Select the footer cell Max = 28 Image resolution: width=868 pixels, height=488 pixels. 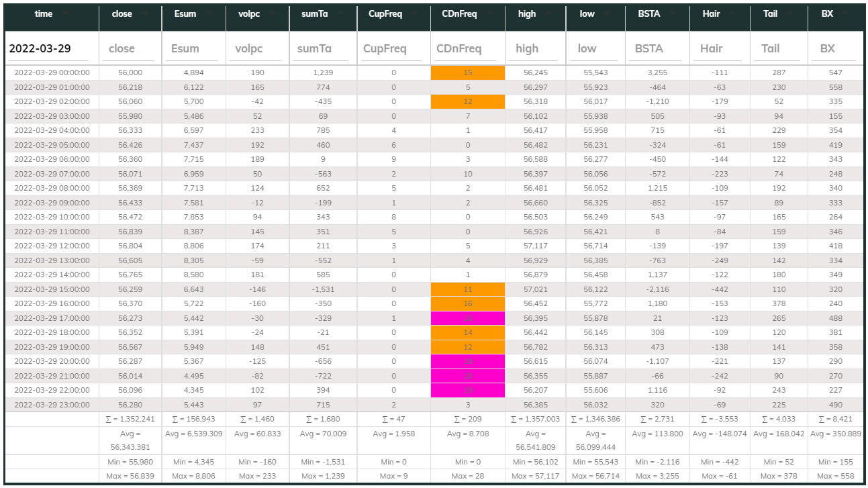tap(468, 476)
